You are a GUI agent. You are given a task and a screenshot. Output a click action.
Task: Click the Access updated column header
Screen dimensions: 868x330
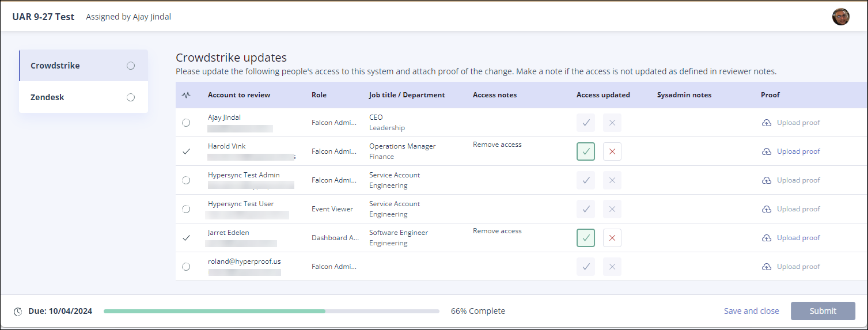coord(603,95)
